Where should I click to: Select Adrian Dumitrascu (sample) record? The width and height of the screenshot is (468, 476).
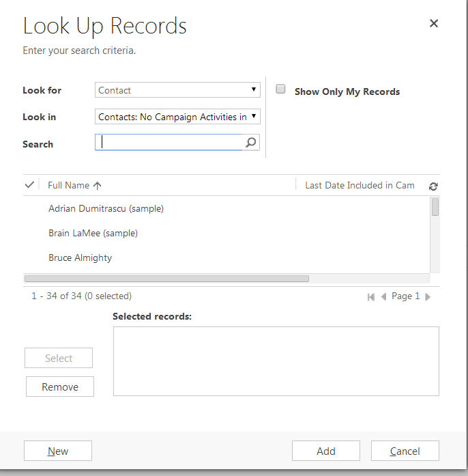click(x=106, y=208)
